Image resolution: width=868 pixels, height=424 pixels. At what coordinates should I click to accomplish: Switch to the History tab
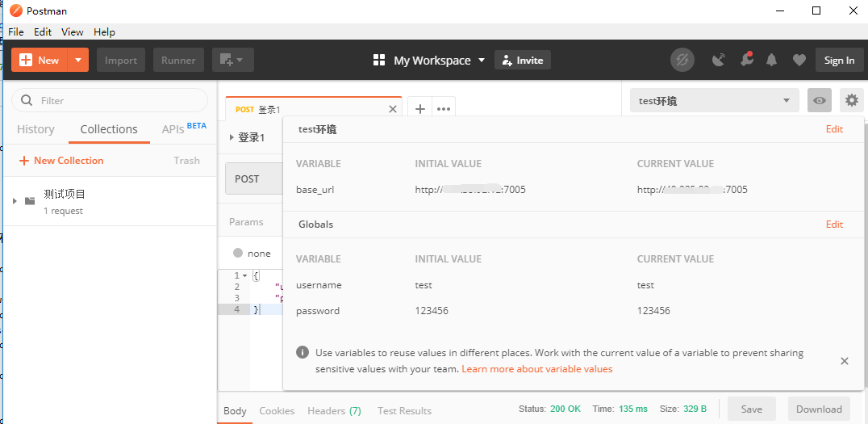point(35,129)
